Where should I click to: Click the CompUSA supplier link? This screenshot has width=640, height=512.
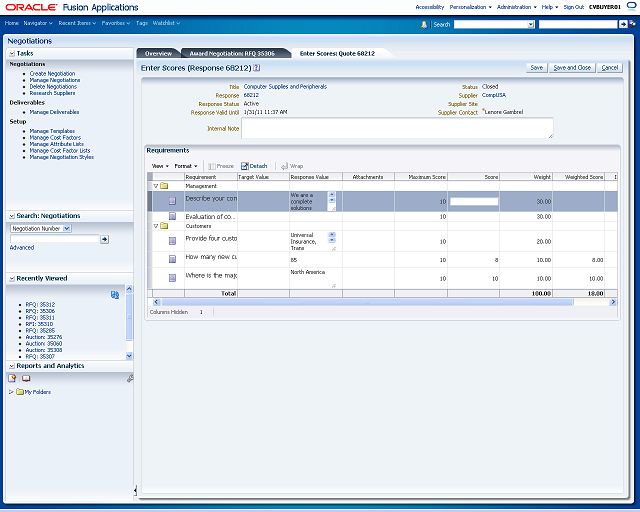(494, 95)
